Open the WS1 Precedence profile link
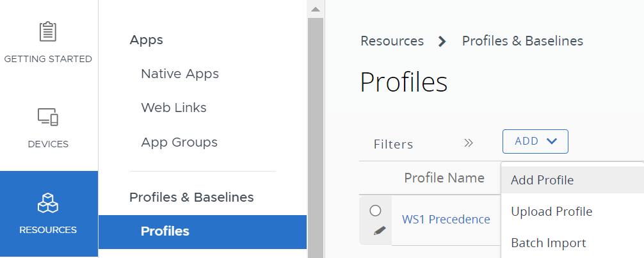644x258 pixels. (446, 220)
